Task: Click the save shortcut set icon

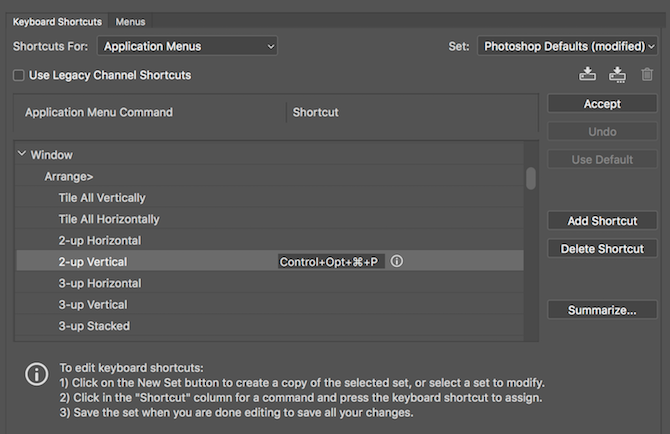Action: point(588,74)
